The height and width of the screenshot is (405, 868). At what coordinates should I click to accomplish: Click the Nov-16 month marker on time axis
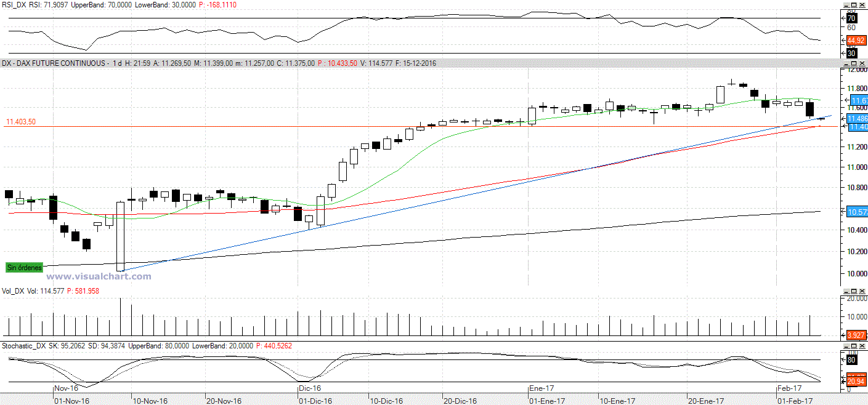click(66, 388)
